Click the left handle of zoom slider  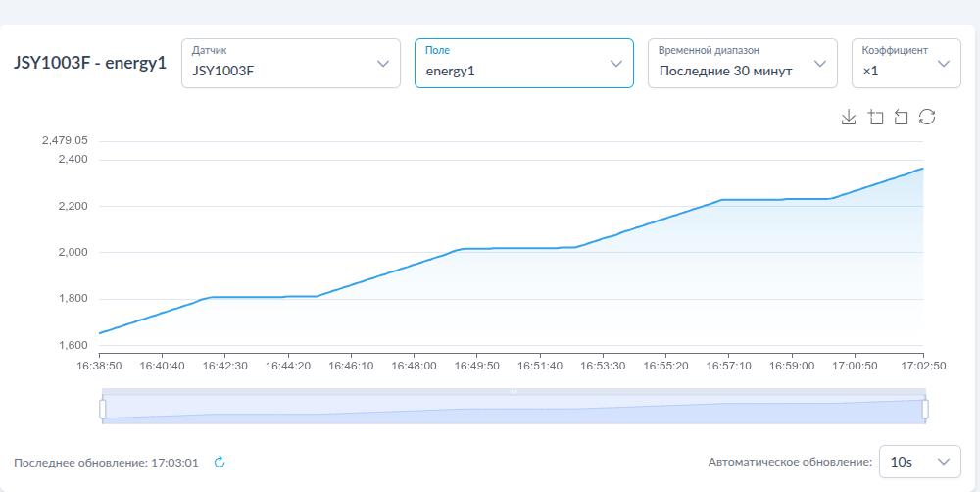pyautogui.click(x=103, y=409)
